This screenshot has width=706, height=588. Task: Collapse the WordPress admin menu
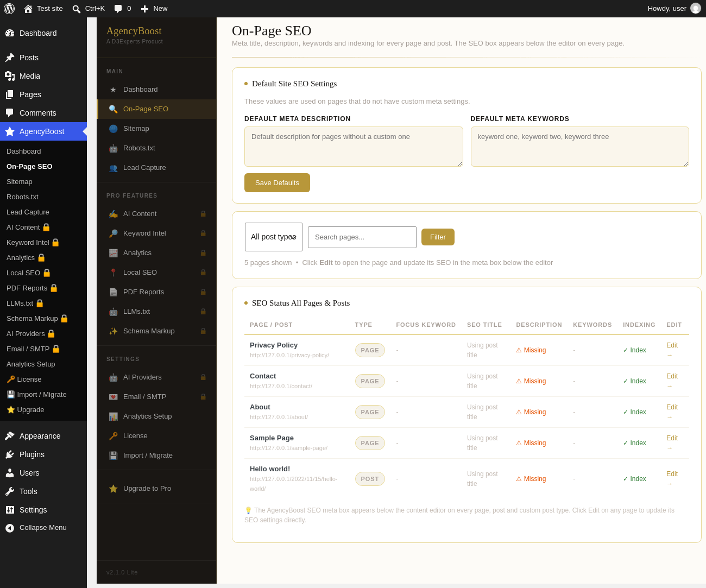tap(43, 528)
